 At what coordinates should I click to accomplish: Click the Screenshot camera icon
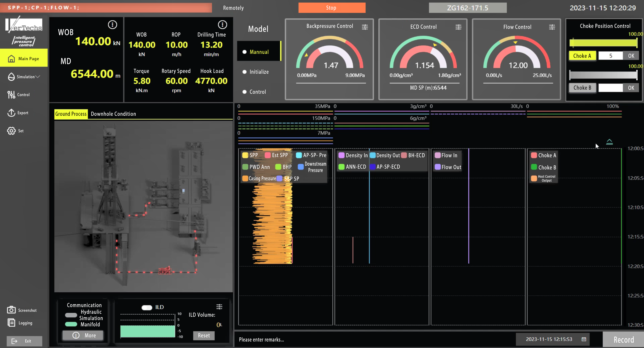tap(11, 310)
